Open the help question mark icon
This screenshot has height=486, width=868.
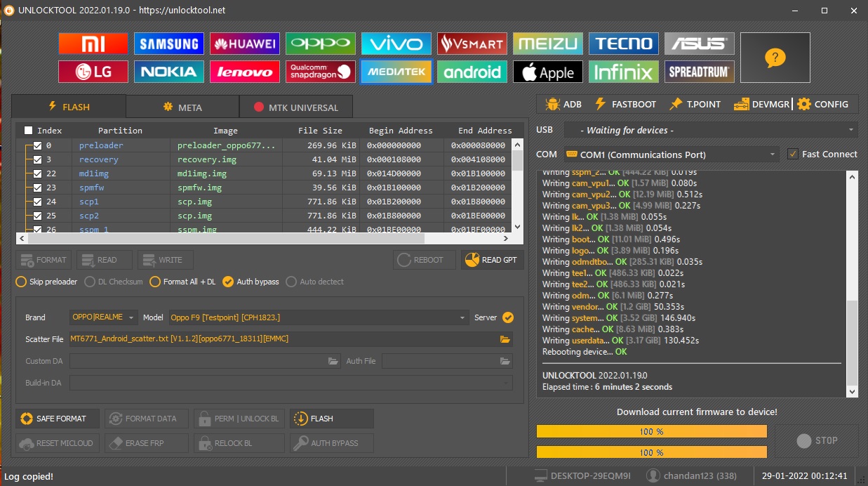click(x=775, y=58)
